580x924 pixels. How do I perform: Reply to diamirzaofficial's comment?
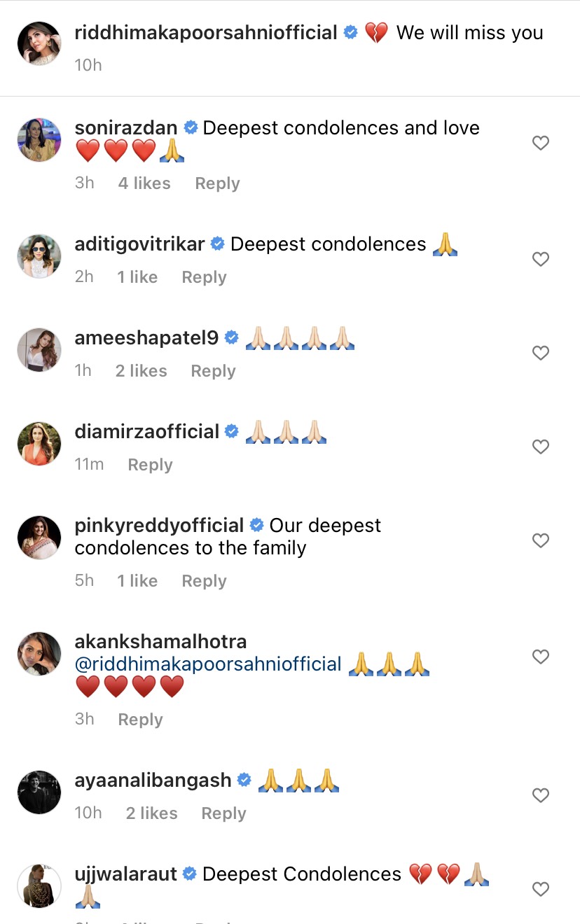click(150, 465)
